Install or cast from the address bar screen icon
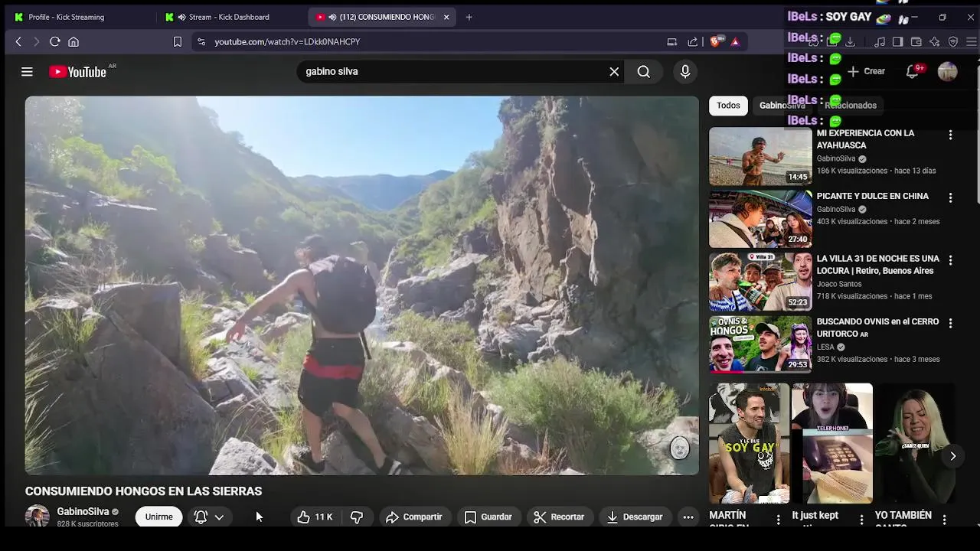980x551 pixels. tap(672, 41)
